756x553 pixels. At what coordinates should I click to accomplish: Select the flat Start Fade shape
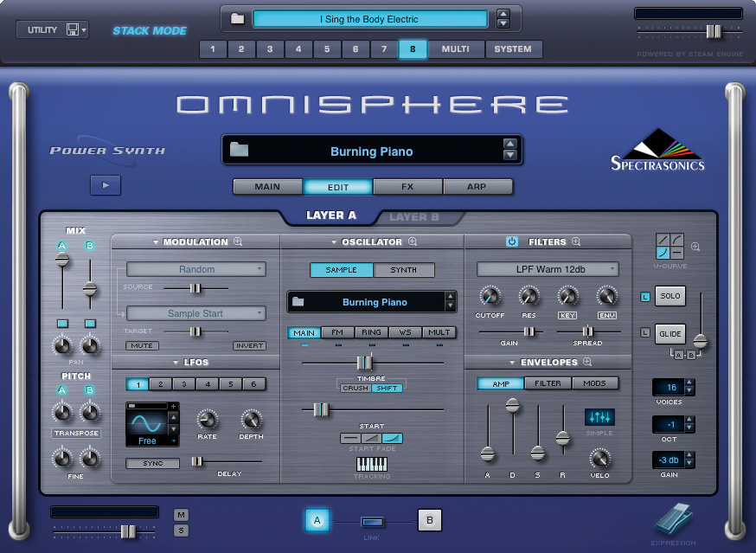tap(350, 438)
